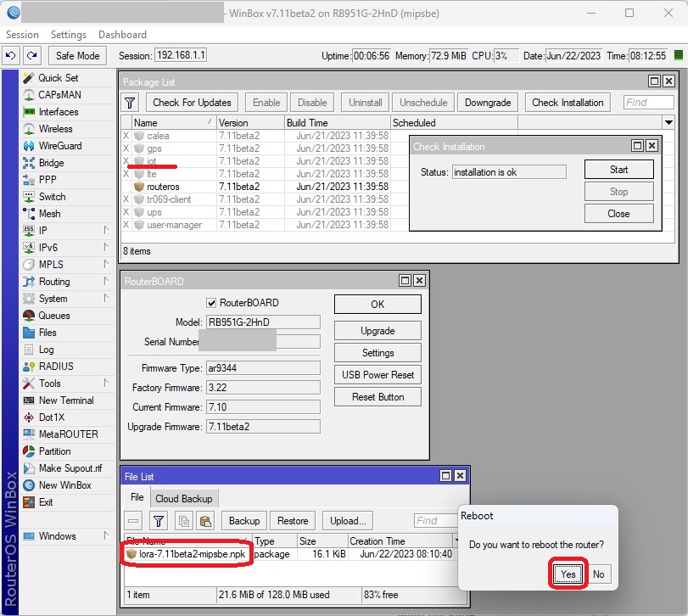Image resolution: width=688 pixels, height=616 pixels.
Task: Click Upgrade in RouterBOARD window
Action: pyautogui.click(x=378, y=331)
